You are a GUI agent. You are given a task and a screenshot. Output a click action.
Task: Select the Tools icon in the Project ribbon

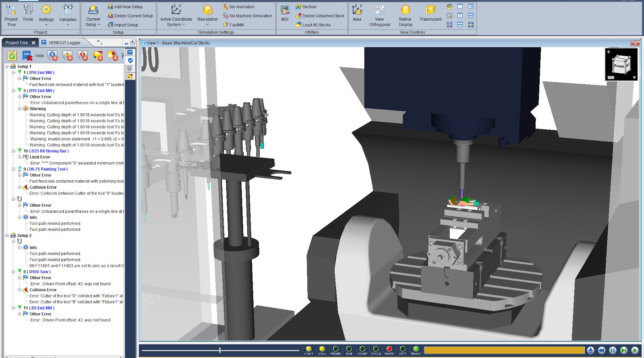tap(28, 15)
